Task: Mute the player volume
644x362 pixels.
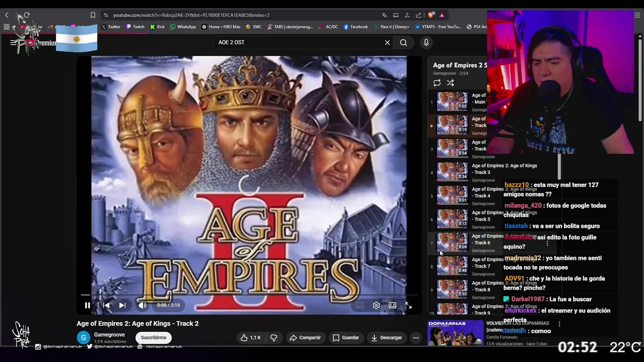Action: tap(142, 305)
